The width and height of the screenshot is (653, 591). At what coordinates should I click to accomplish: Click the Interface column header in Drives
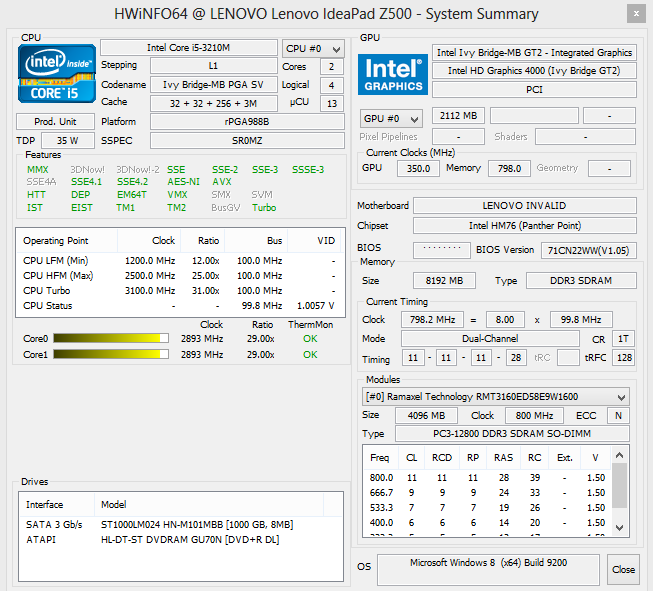(x=56, y=504)
